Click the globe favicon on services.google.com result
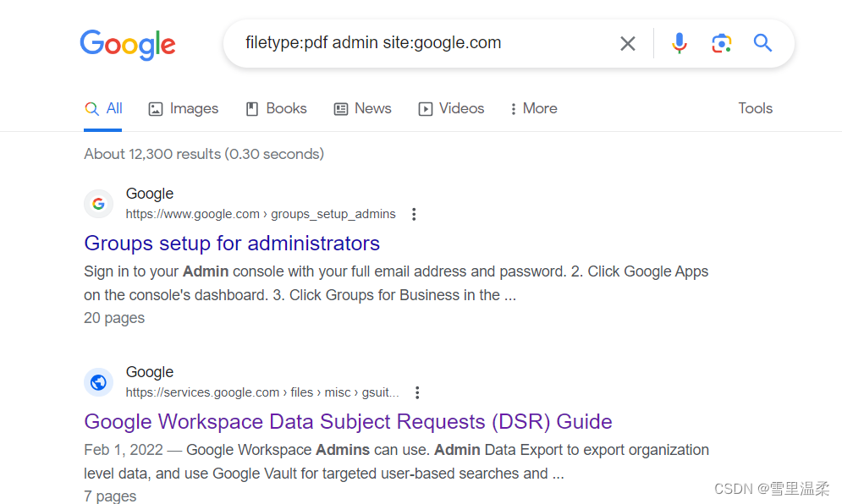Viewport: 842px width, 504px height. click(x=98, y=381)
